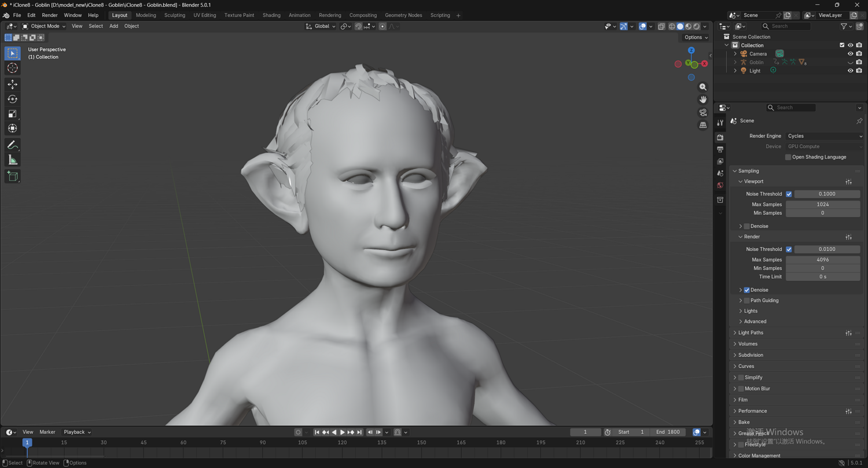Pick the Rotate tool
Screen dimensions: 868x468
point(12,99)
